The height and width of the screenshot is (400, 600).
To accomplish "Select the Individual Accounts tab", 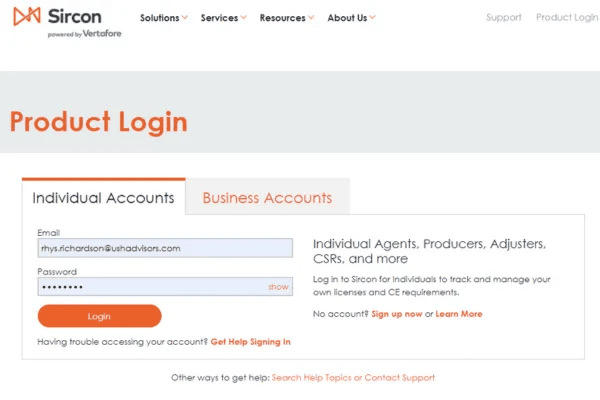I will (104, 197).
